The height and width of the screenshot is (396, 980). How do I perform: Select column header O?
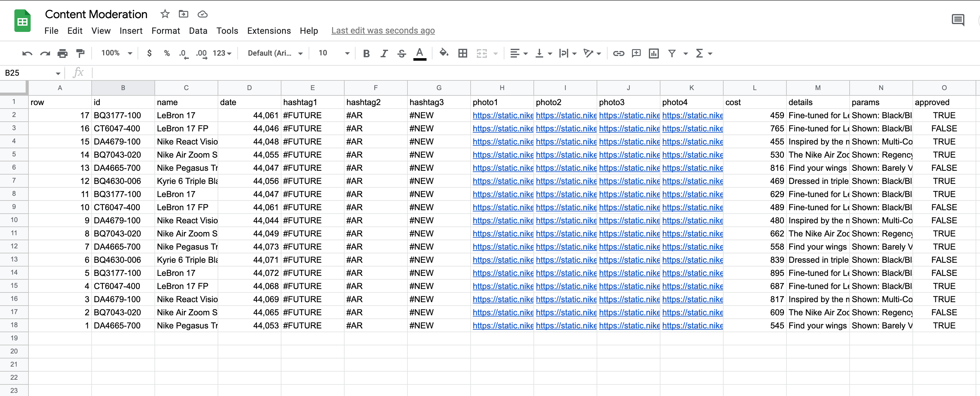pyautogui.click(x=944, y=88)
